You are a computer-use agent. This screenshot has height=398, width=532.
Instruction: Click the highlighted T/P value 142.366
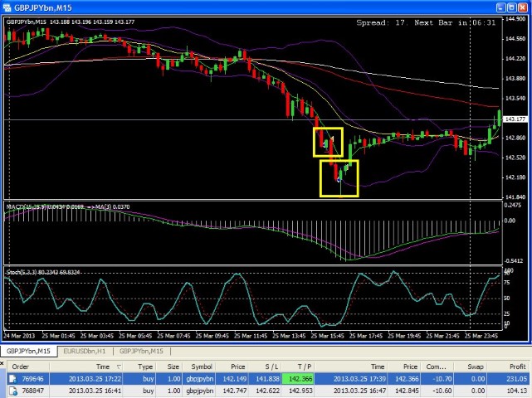click(300, 379)
